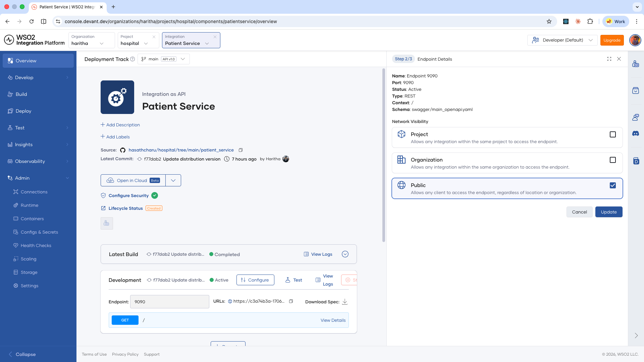Screen dimensions: 644x362
Task: Open the user feedback icon in right sidebar
Action: tap(636, 117)
